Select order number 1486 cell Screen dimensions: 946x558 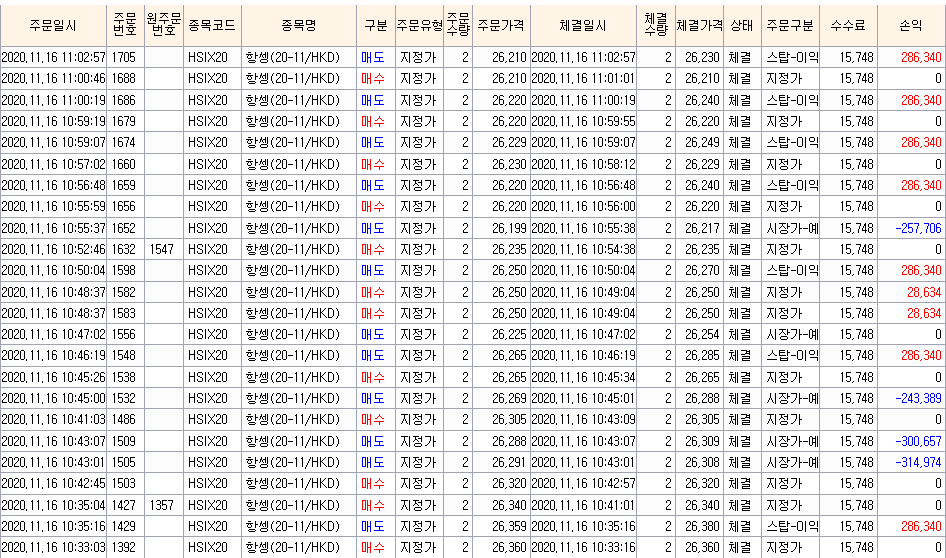coord(124,419)
